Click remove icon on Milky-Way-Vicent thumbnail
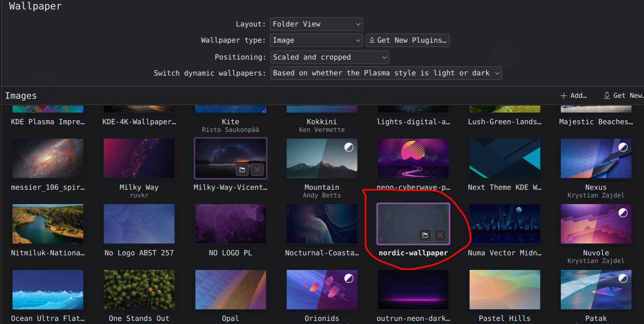 point(257,170)
